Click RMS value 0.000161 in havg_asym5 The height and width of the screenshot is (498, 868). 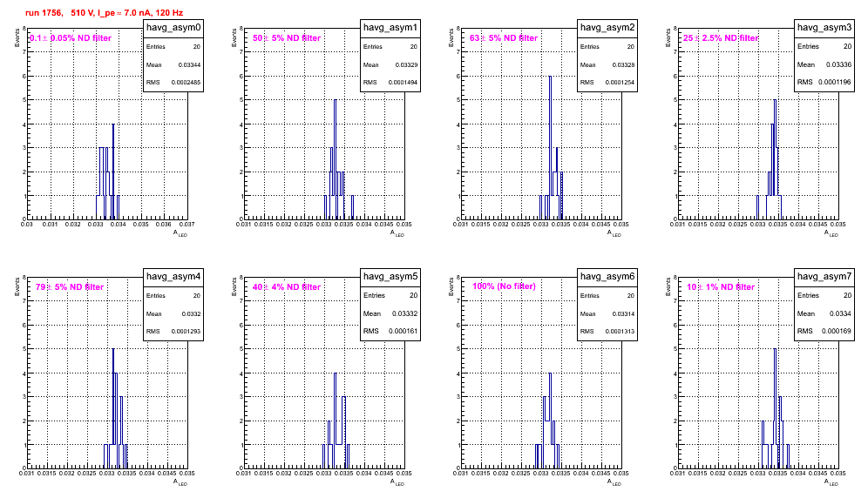[403, 331]
